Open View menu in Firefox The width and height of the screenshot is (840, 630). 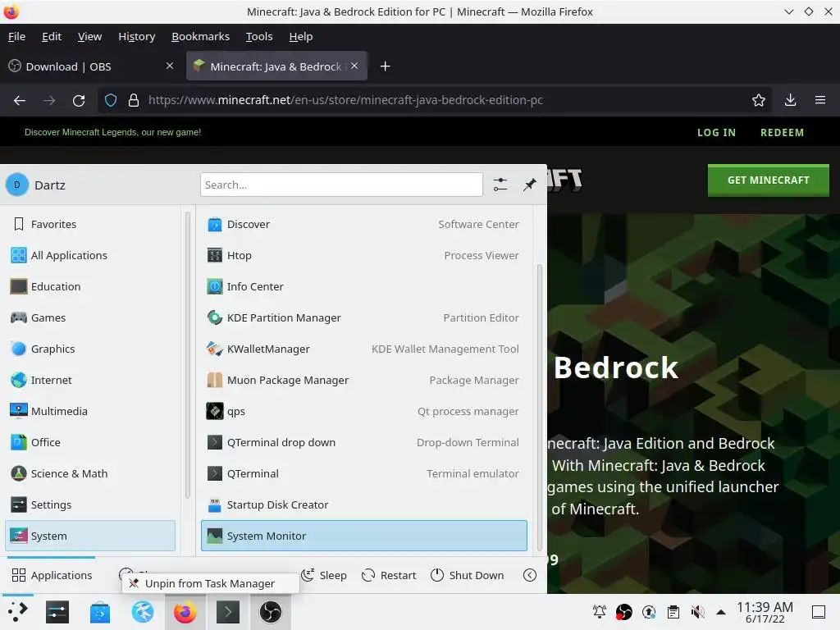[x=89, y=36]
